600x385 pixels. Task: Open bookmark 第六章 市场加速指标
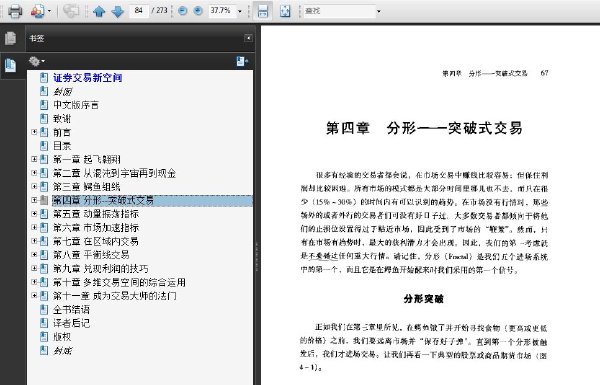pos(96,228)
